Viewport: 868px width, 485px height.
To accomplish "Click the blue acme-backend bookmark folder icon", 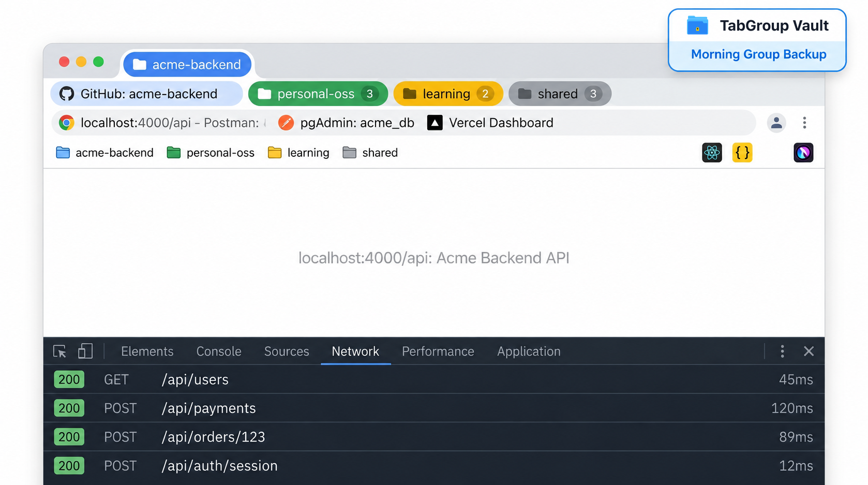I will click(63, 153).
